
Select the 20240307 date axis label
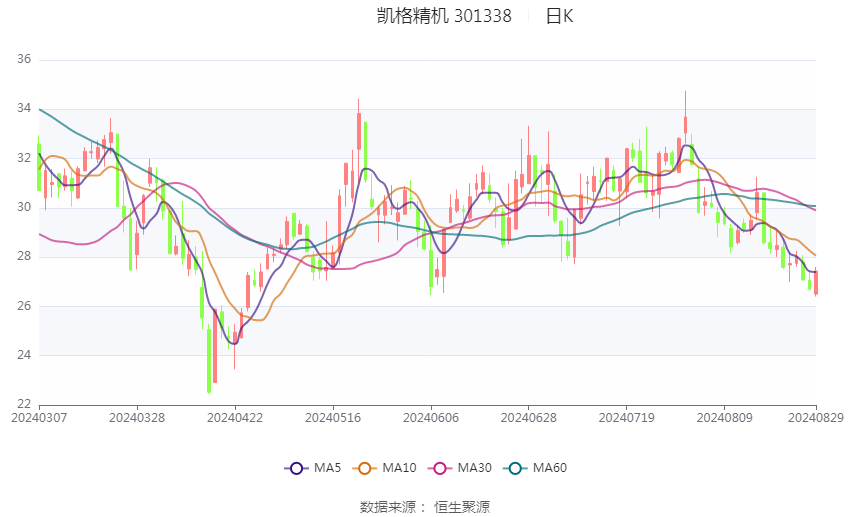(39, 417)
